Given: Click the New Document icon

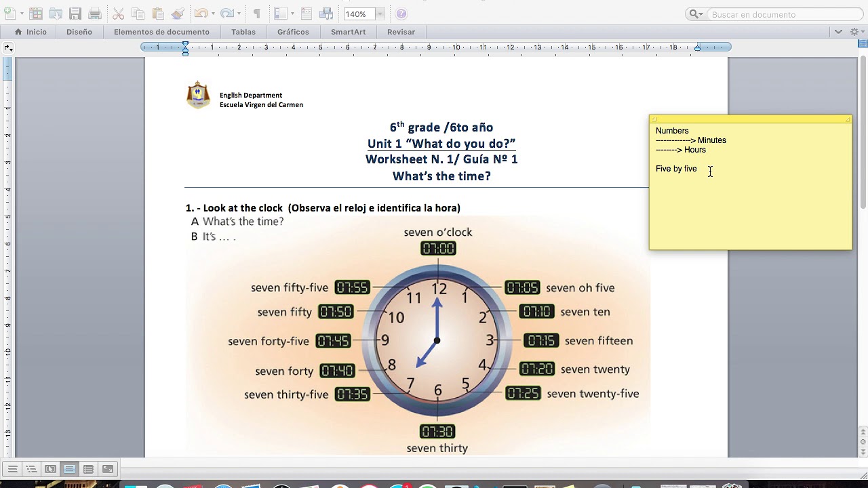Looking at the screenshot, I should tap(10, 14).
